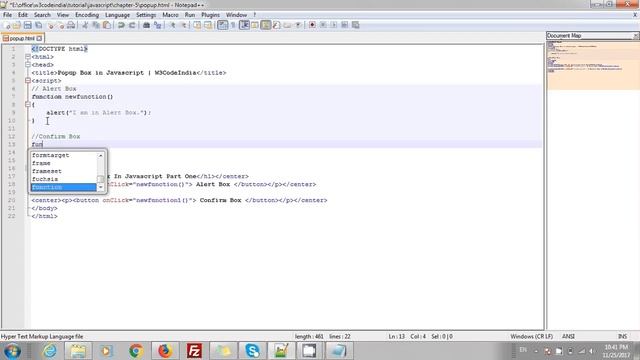Collapse the <script> fold on line 5

[28, 80]
